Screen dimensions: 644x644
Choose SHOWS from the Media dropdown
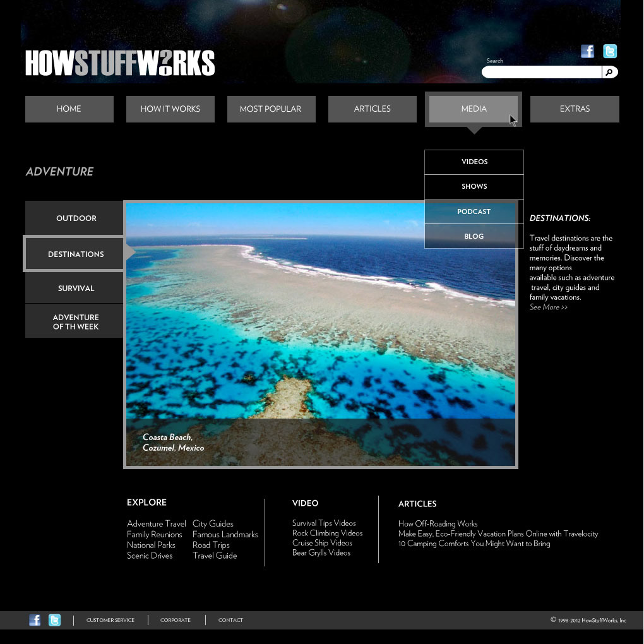click(474, 186)
